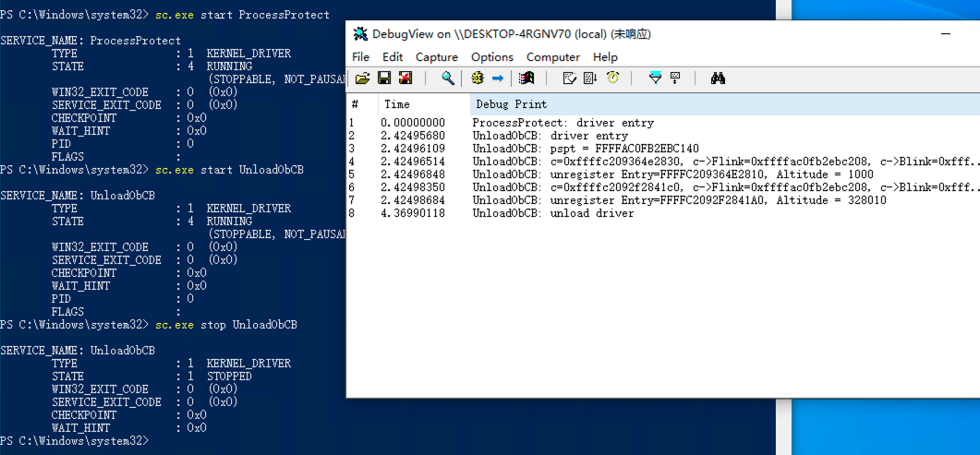980x455 pixels.
Task: Open the Computer menu
Action: [x=553, y=56]
